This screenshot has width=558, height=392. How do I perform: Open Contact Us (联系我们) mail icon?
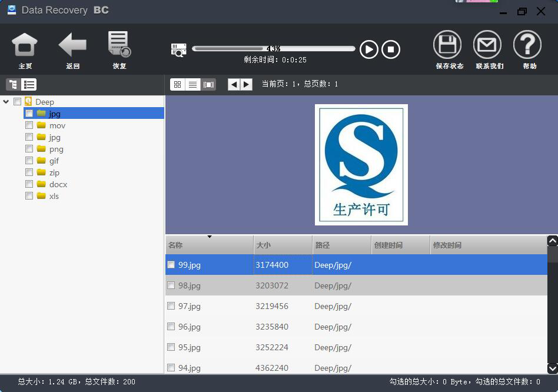coord(487,45)
